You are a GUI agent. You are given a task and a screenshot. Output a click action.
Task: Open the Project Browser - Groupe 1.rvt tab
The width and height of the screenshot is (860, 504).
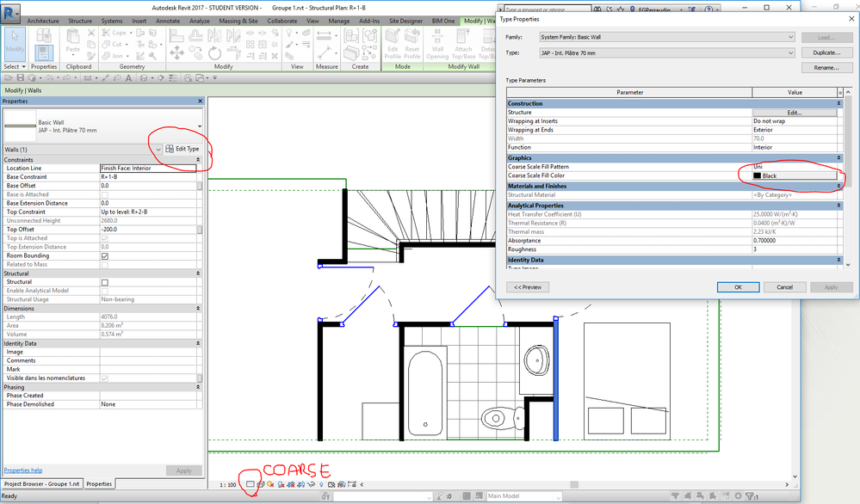[x=42, y=484]
